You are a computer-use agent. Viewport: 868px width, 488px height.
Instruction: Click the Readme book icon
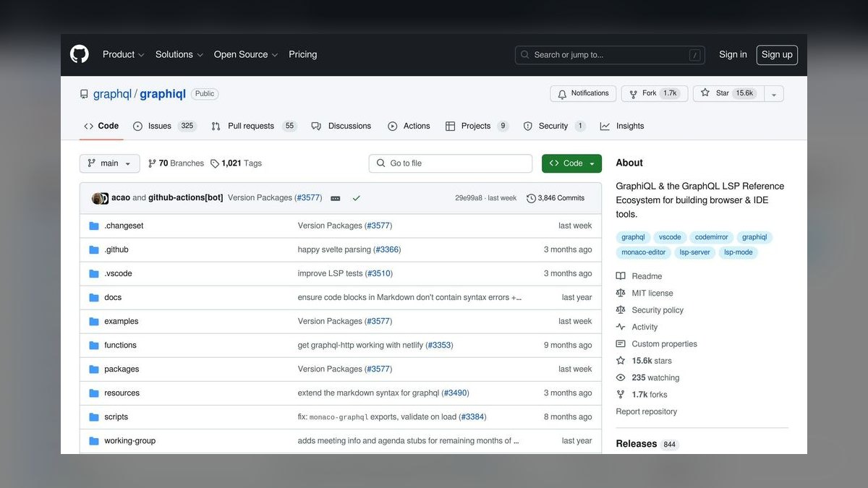pyautogui.click(x=621, y=276)
